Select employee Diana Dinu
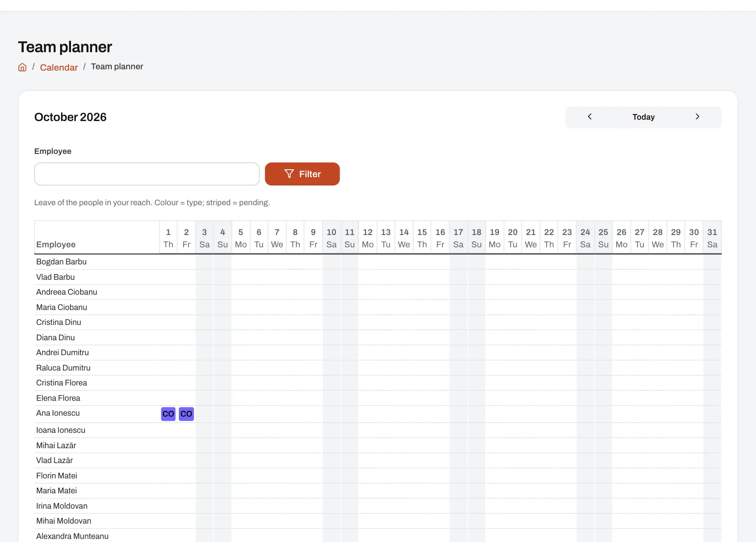The image size is (756, 542). (x=55, y=338)
